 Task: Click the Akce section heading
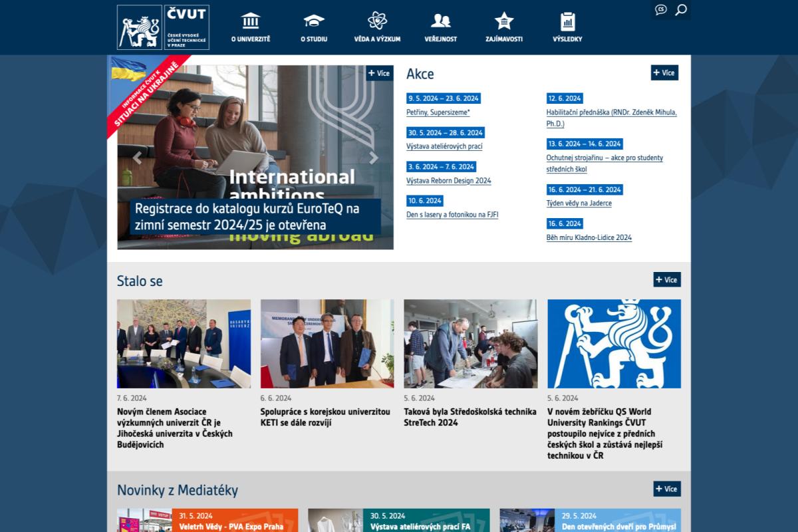[x=420, y=73]
